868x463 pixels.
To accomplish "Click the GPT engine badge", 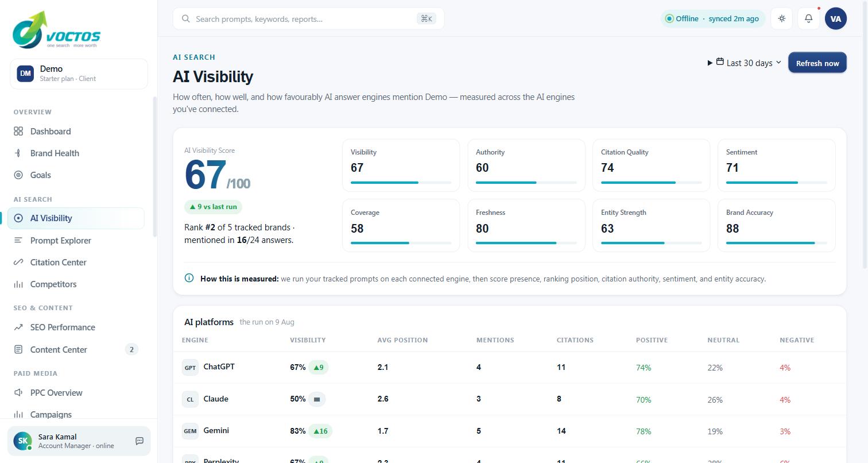I will coord(190,368).
